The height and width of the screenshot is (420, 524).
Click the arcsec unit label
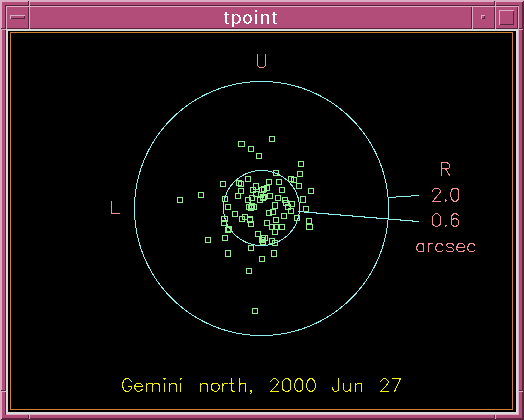[445, 247]
